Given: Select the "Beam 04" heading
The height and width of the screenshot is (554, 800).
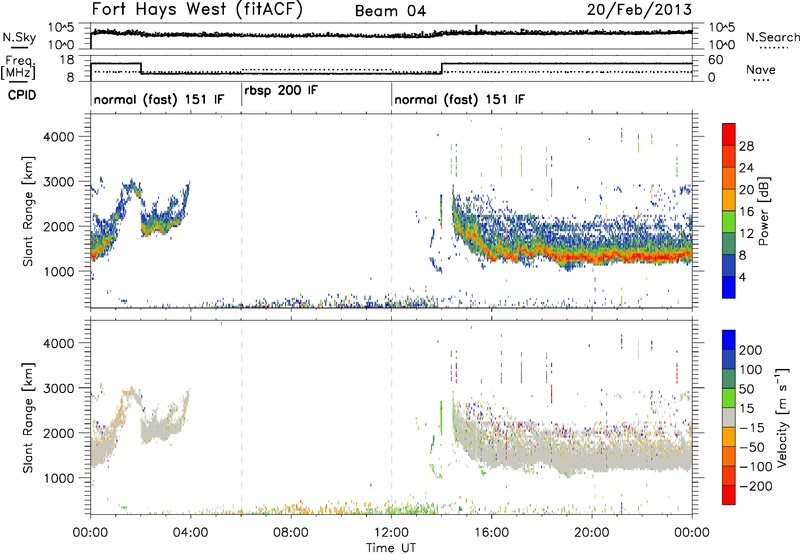Looking at the screenshot, I should click(x=390, y=11).
